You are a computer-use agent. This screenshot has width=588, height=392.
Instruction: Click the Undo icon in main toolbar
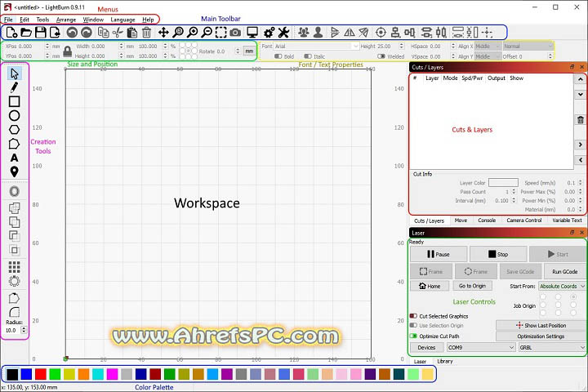[x=72, y=33]
